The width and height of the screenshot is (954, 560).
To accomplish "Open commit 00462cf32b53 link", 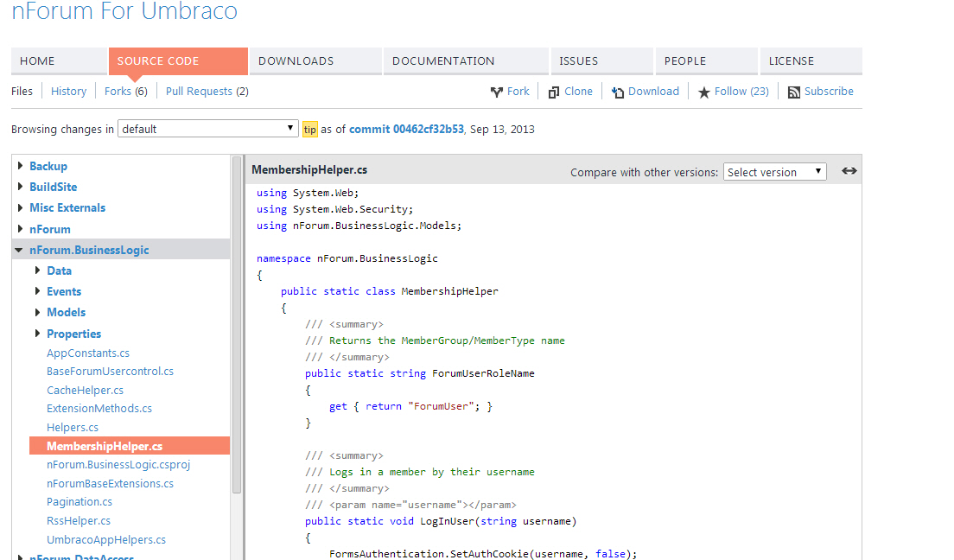I will [406, 129].
